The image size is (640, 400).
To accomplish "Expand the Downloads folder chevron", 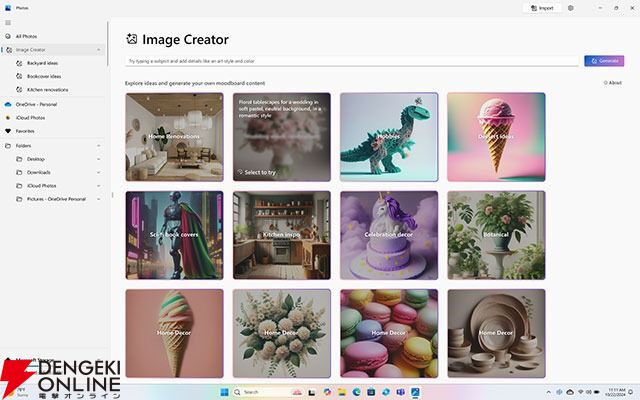I will click(x=98, y=172).
